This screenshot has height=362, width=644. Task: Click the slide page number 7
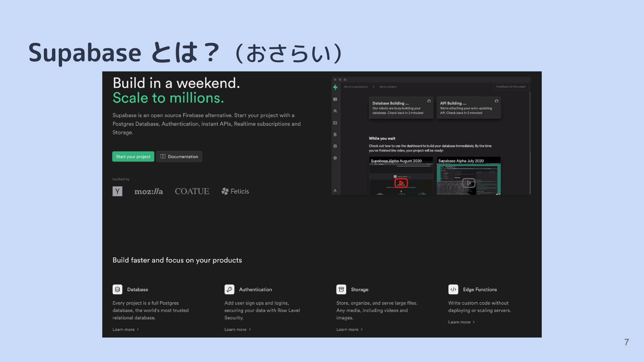[627, 342]
